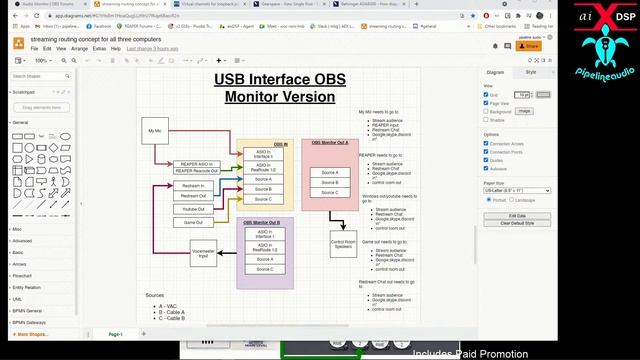Image resolution: width=640 pixels, height=360 pixels.
Task: Select the actor stick-figure shape
Action: click(x=53, y=182)
